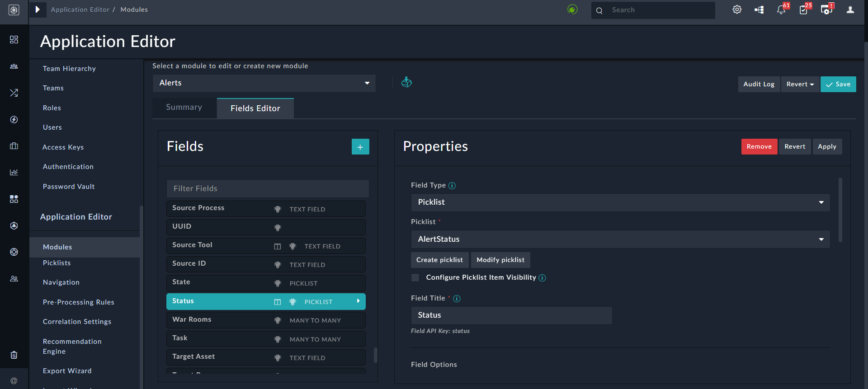Click the Save button
The image size is (868, 389).
click(x=838, y=84)
